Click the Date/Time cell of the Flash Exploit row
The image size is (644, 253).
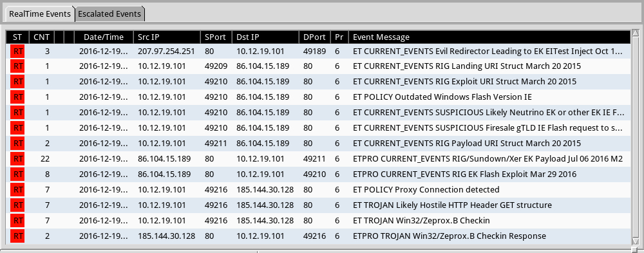104,174
